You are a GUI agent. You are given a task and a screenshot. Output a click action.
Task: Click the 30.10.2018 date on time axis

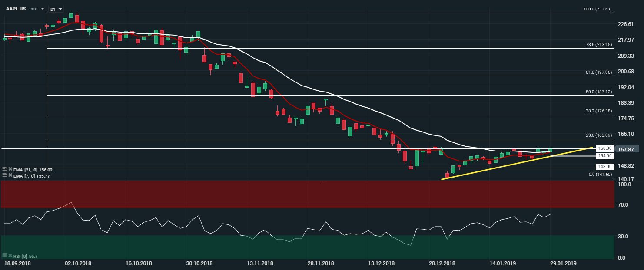click(x=199, y=263)
